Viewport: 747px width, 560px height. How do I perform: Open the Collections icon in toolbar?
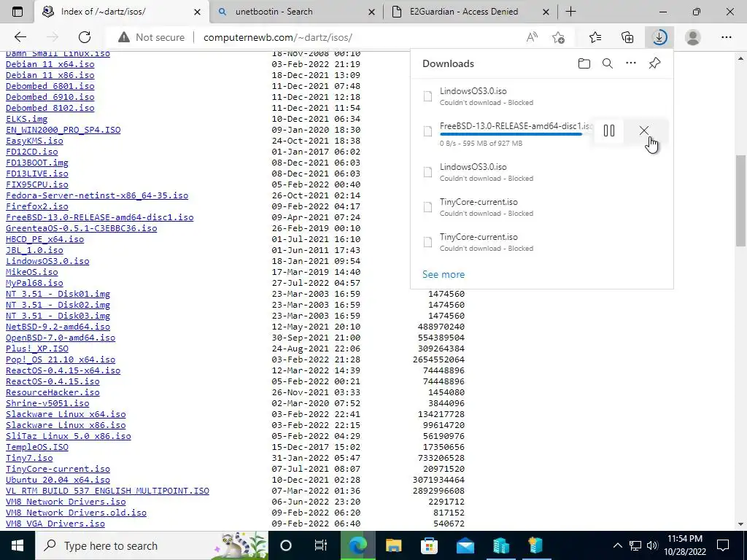tap(627, 37)
